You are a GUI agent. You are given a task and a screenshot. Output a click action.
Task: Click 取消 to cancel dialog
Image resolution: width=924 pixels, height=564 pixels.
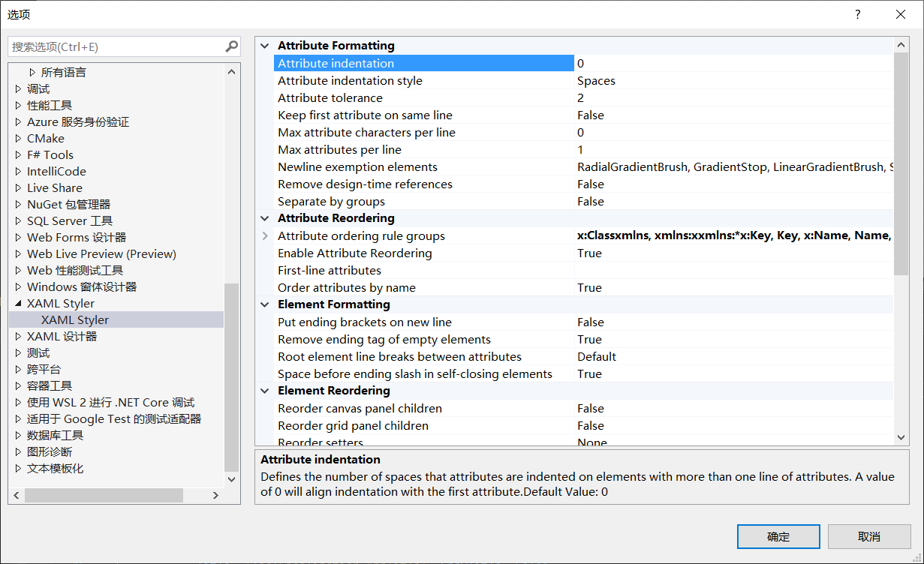tap(869, 536)
